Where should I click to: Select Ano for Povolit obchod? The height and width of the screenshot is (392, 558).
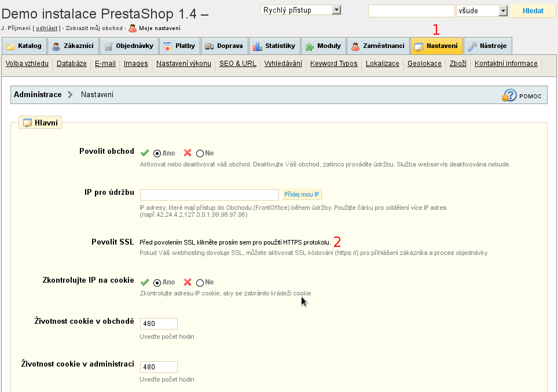point(157,154)
